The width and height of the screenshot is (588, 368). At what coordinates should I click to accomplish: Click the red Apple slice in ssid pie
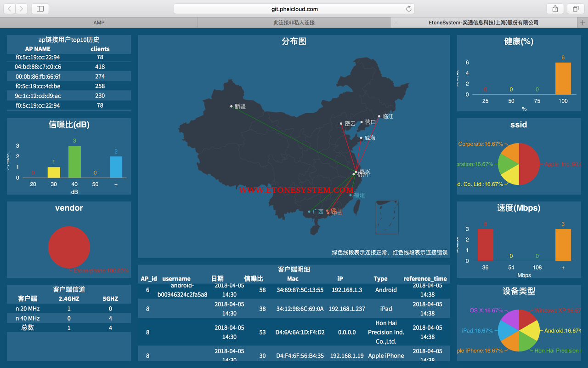(x=529, y=164)
